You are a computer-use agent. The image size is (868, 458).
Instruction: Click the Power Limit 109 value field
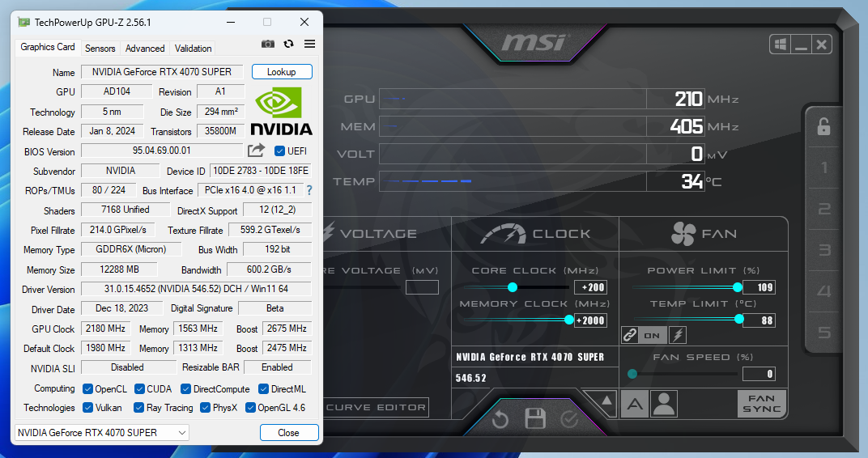click(x=759, y=287)
